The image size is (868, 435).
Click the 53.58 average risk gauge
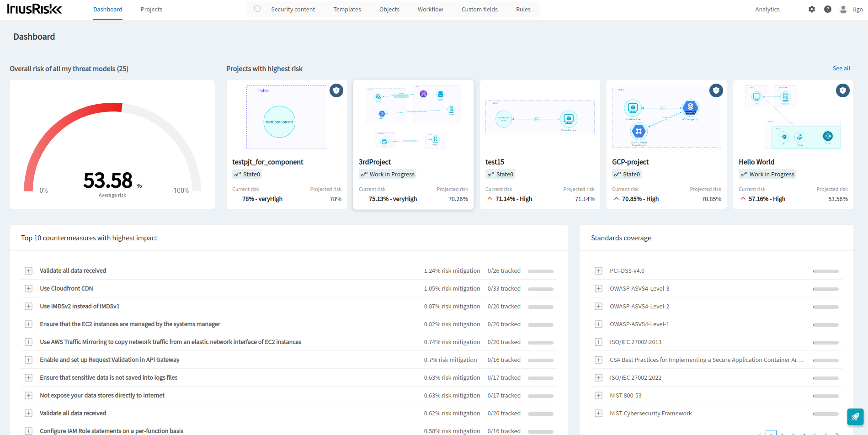(112, 146)
